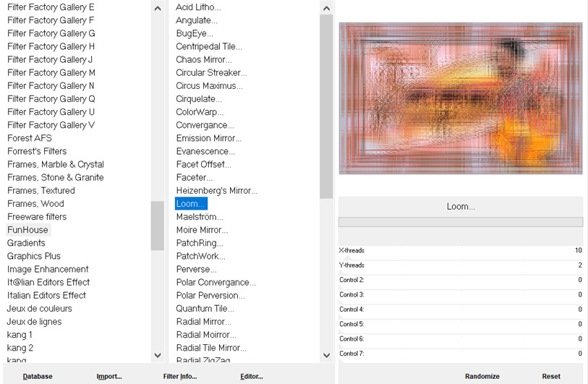This screenshot has width=588, height=384.
Task: Click the filter list scroll-down arrow
Action: click(325, 355)
